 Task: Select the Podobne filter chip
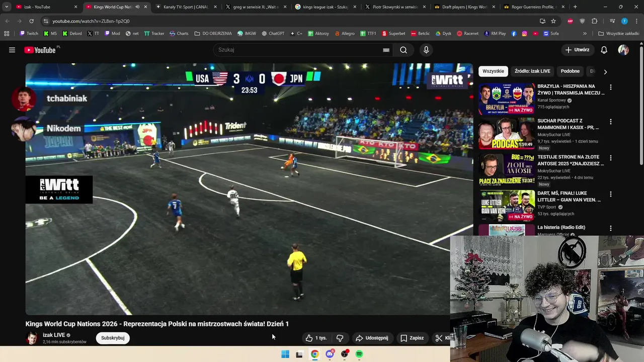point(570,71)
